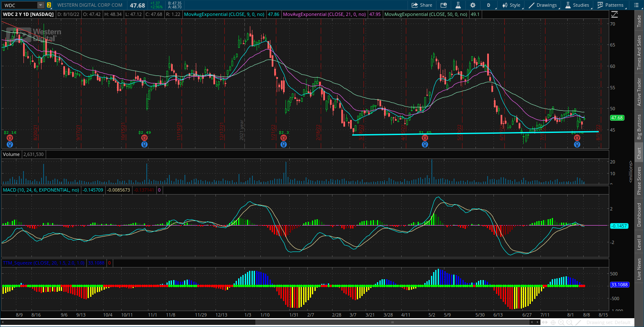Click a red alert bell marker on the chart
Viewport: 644px width, 327px height.
click(x=9, y=137)
